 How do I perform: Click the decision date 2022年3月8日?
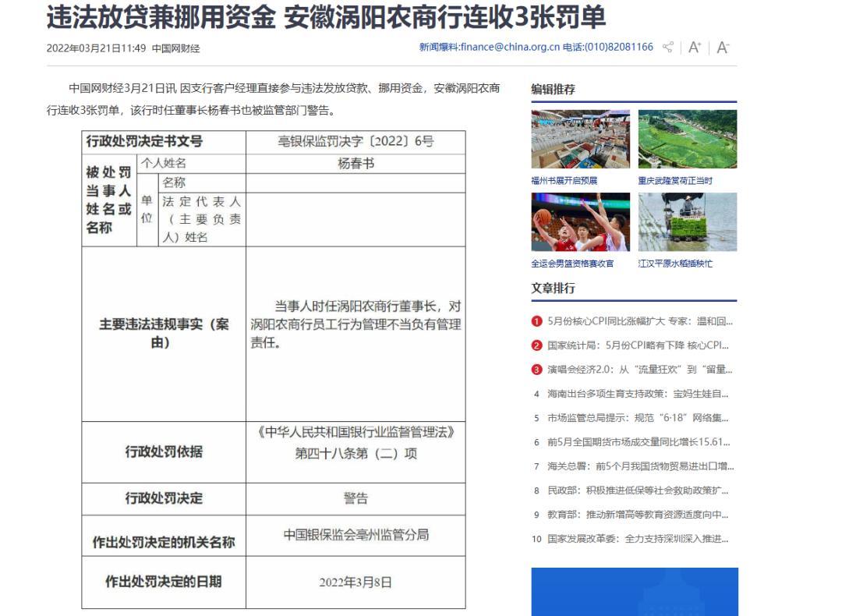[356, 582]
